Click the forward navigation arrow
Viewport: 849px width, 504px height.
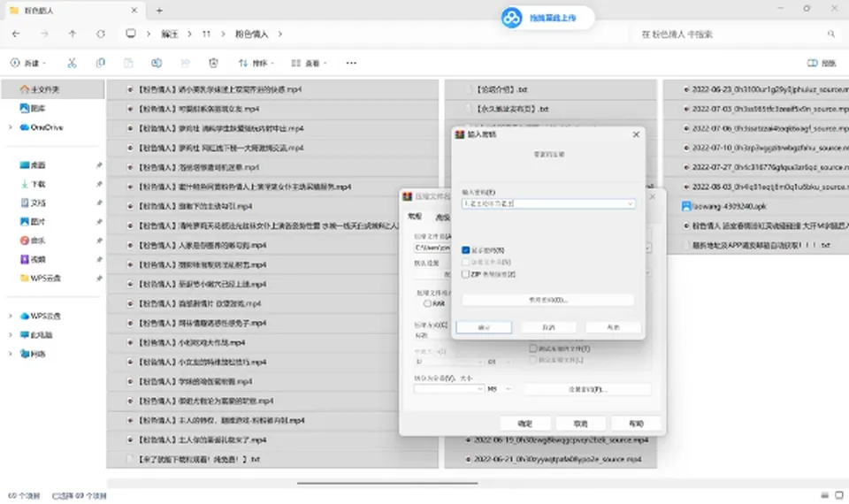[x=44, y=34]
